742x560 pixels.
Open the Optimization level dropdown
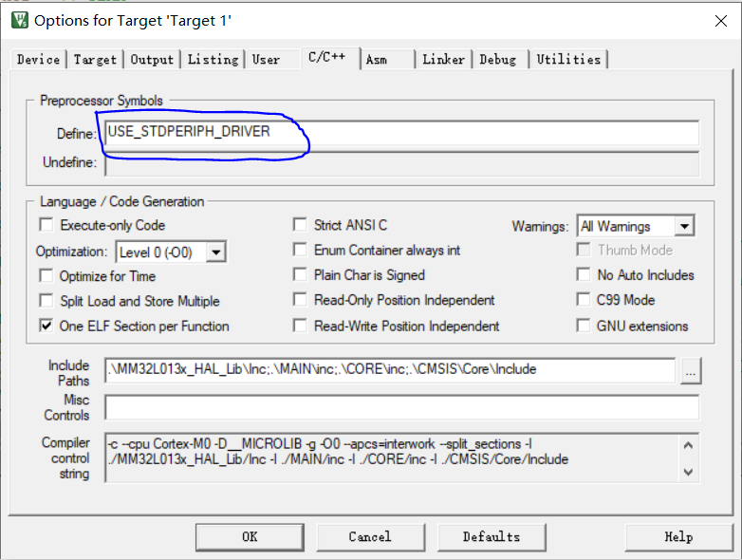click(215, 252)
